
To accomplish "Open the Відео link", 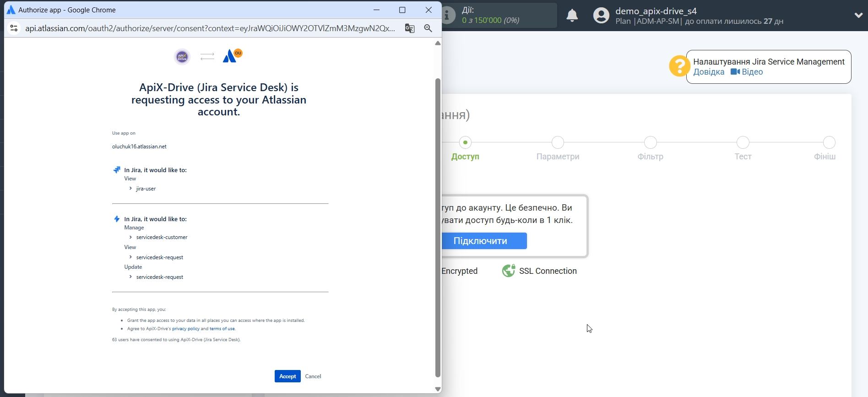I will point(752,72).
